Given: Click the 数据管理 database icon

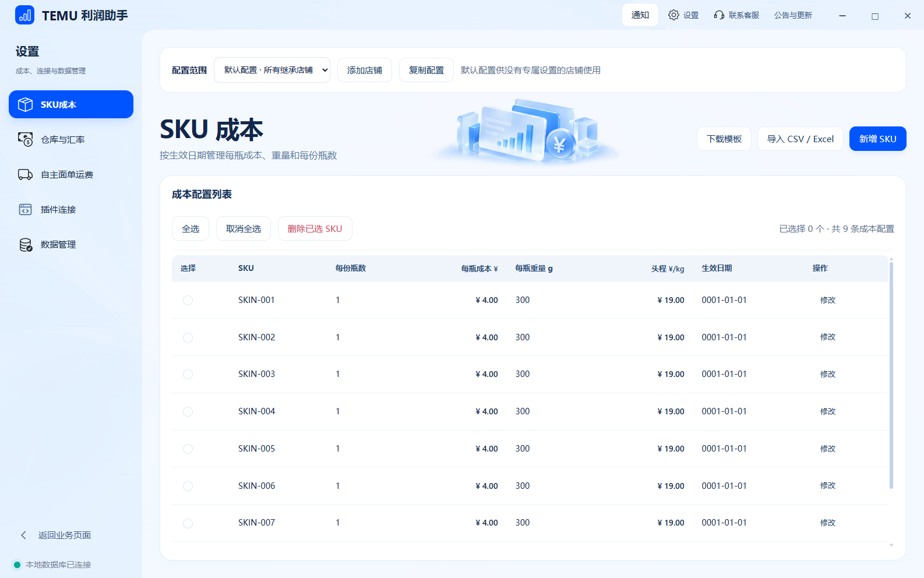Looking at the screenshot, I should [x=26, y=245].
